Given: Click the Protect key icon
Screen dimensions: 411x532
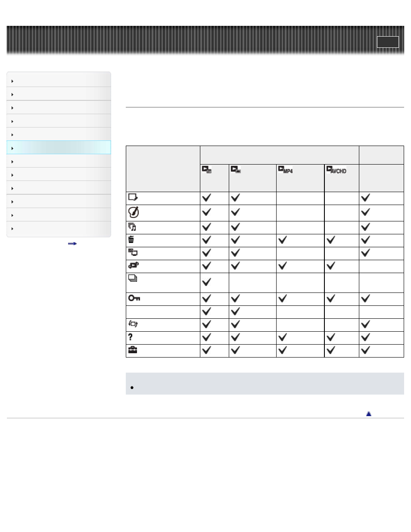Looking at the screenshot, I should [134, 298].
